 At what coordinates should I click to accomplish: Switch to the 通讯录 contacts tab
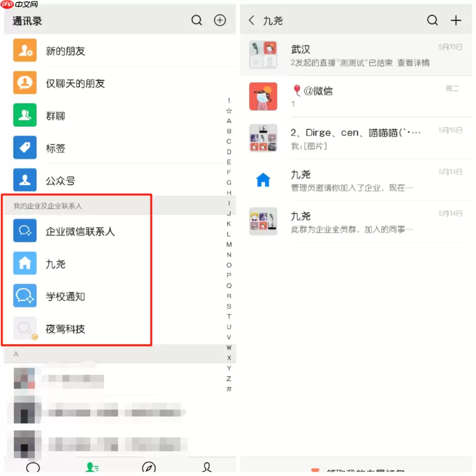pos(92,467)
